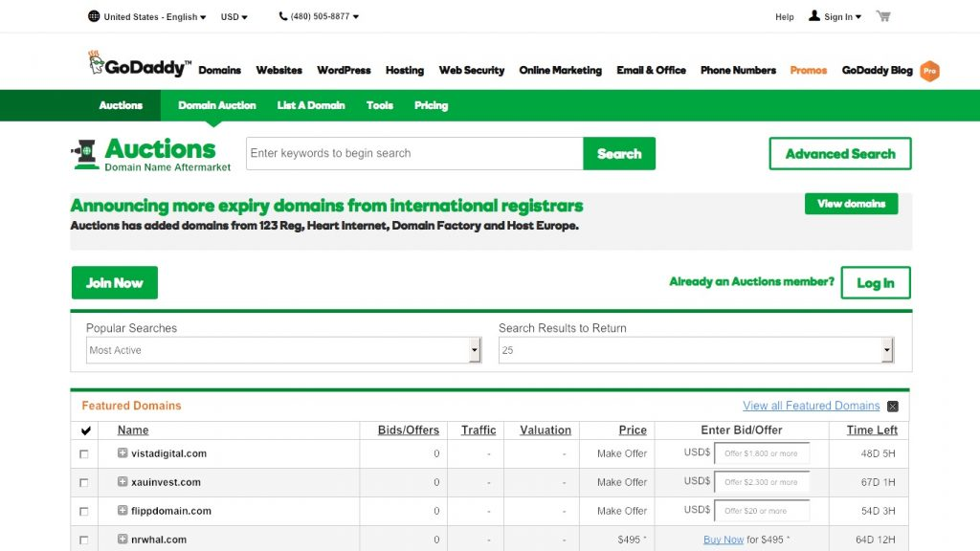Viewport: 980px width, 551px height.
Task: Click the Log In button
Action: tap(876, 283)
